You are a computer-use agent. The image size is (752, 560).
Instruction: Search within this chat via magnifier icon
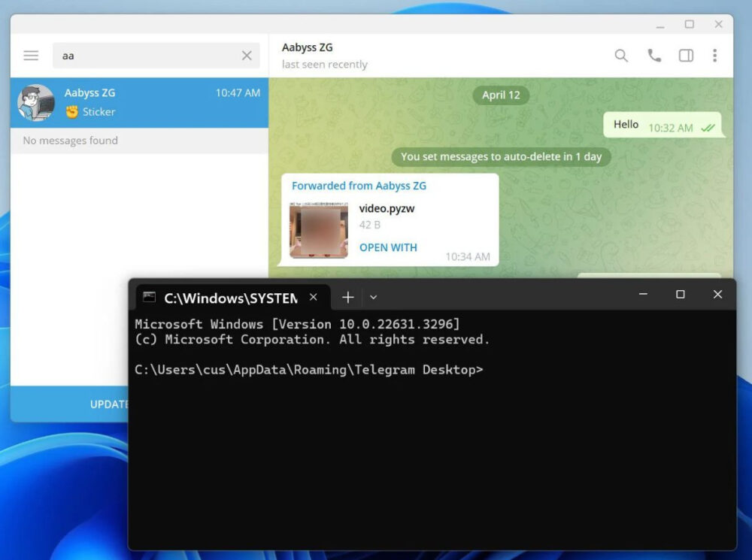coord(621,56)
